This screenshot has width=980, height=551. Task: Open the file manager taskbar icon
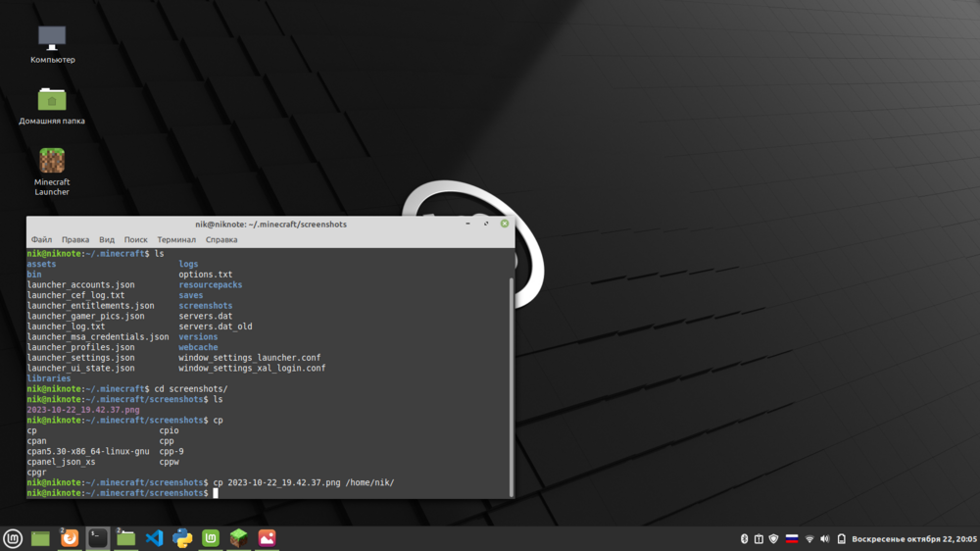coord(125,538)
